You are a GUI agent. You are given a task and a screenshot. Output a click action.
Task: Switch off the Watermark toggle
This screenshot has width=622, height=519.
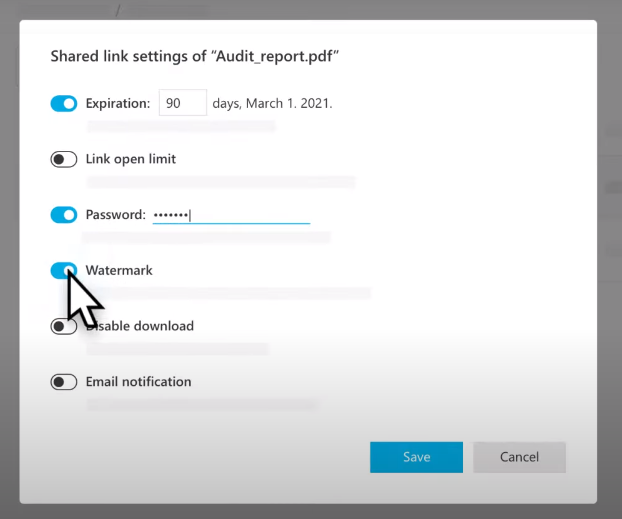tap(63, 270)
